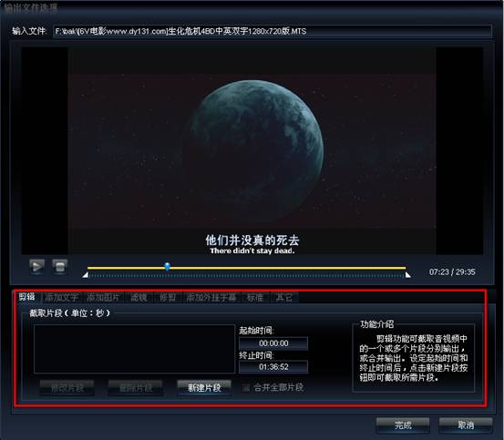The height and width of the screenshot is (440, 504).
Task: Click the 删除片段 button
Action: [x=135, y=388]
